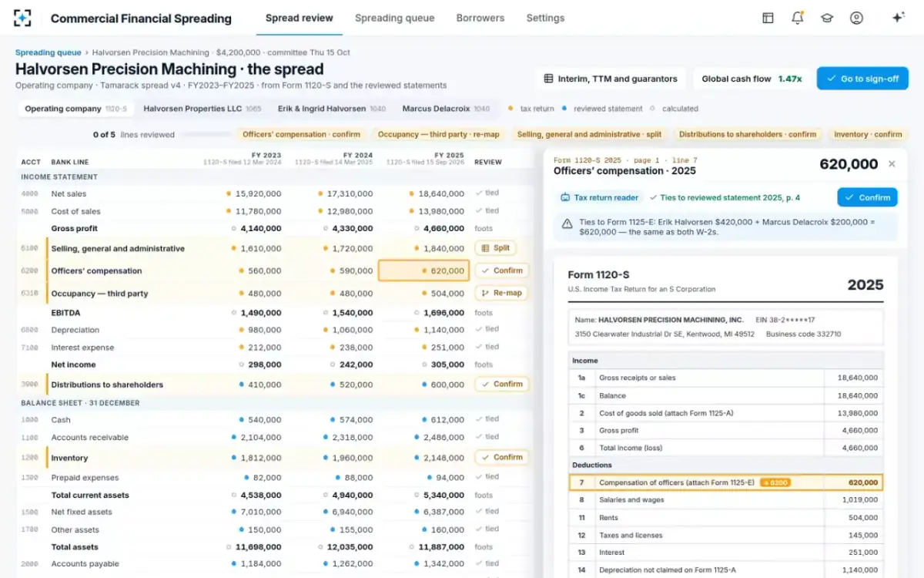Open the Settings tab
The width and height of the screenshot is (924, 578).
pyautogui.click(x=545, y=18)
